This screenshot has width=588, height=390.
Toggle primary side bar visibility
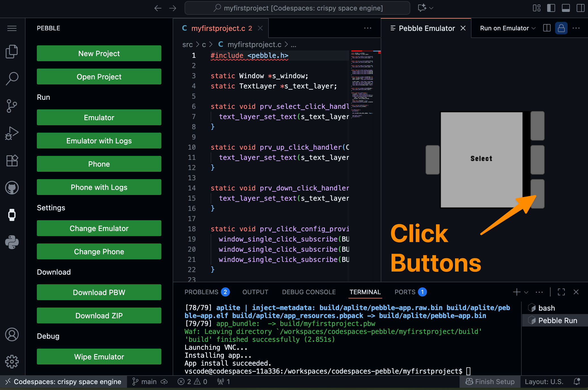point(551,8)
